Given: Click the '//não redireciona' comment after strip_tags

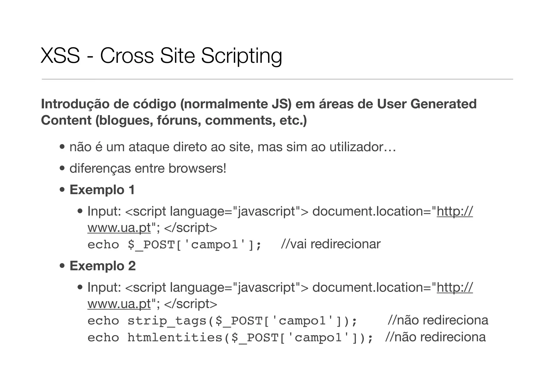Looking at the screenshot, I should (x=438, y=320).
